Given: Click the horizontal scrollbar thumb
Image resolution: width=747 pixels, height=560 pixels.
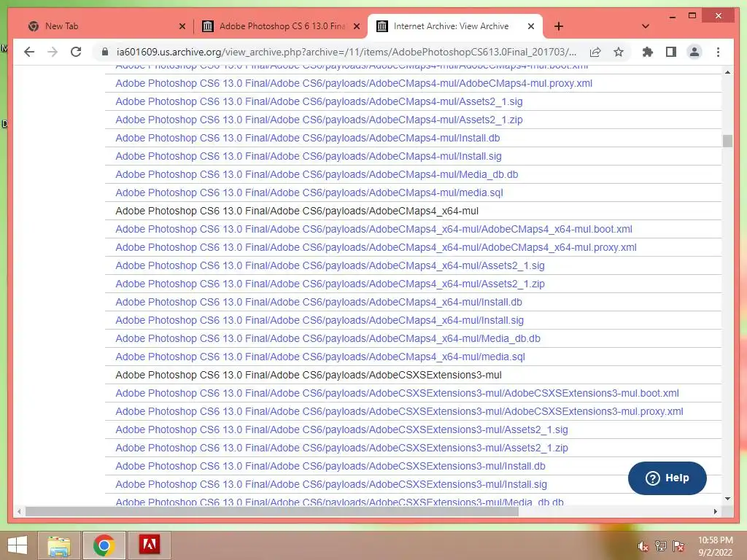Looking at the screenshot, I should pos(271,511).
